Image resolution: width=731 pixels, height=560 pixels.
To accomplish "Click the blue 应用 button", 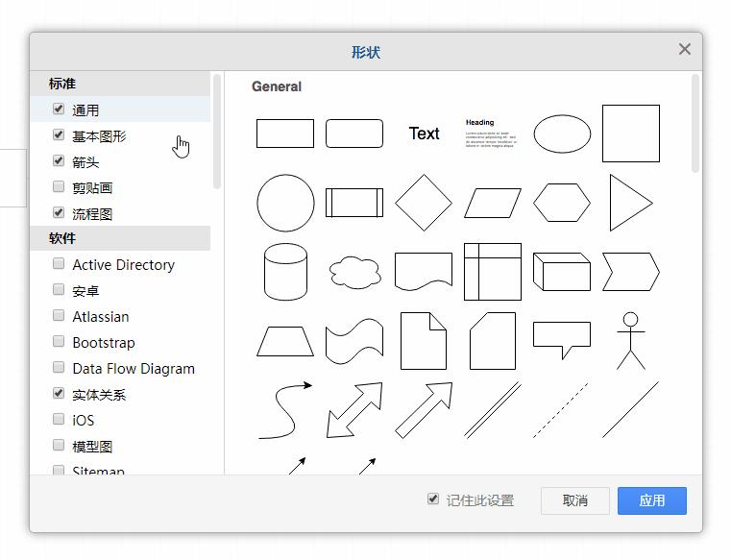I will tap(651, 500).
